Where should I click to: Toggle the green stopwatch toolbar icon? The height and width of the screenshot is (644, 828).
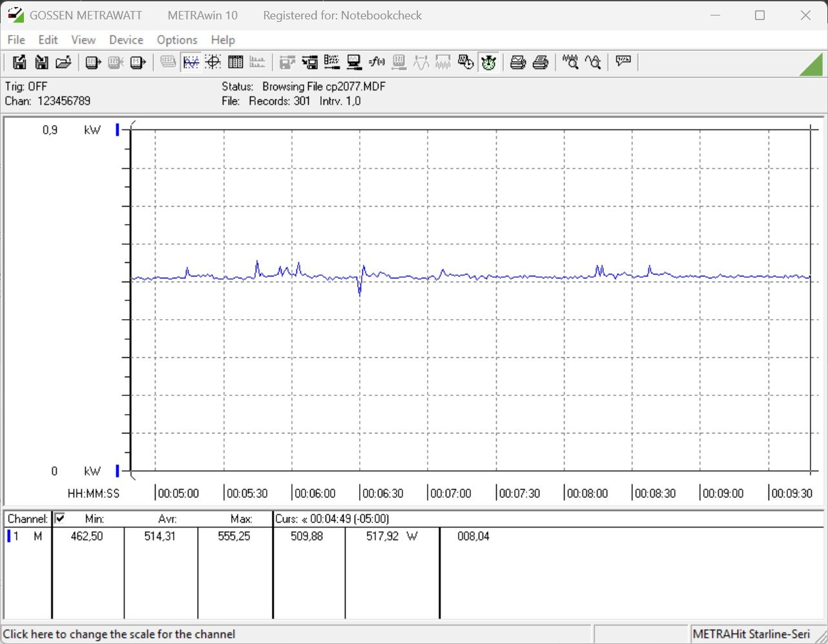tap(488, 63)
